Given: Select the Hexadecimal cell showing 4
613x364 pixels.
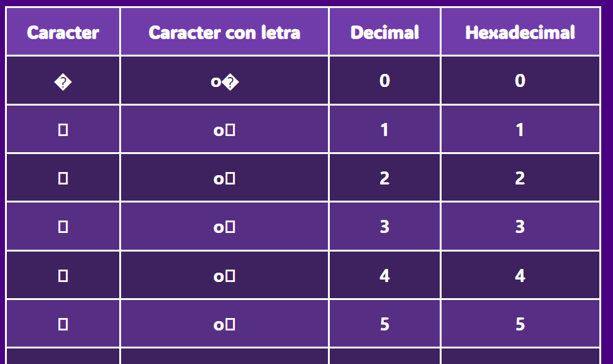Looking at the screenshot, I should pyautogui.click(x=520, y=275).
